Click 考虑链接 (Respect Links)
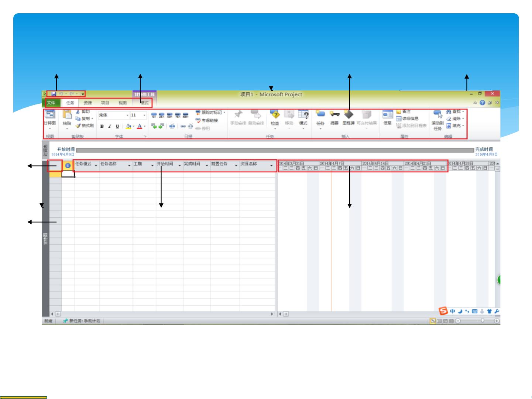This screenshot has width=532, height=399. pyautogui.click(x=207, y=120)
